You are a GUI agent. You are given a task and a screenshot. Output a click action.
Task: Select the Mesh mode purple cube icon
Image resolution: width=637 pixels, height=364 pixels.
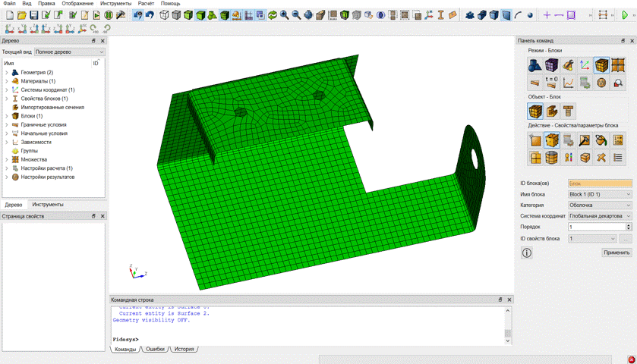[x=552, y=65]
